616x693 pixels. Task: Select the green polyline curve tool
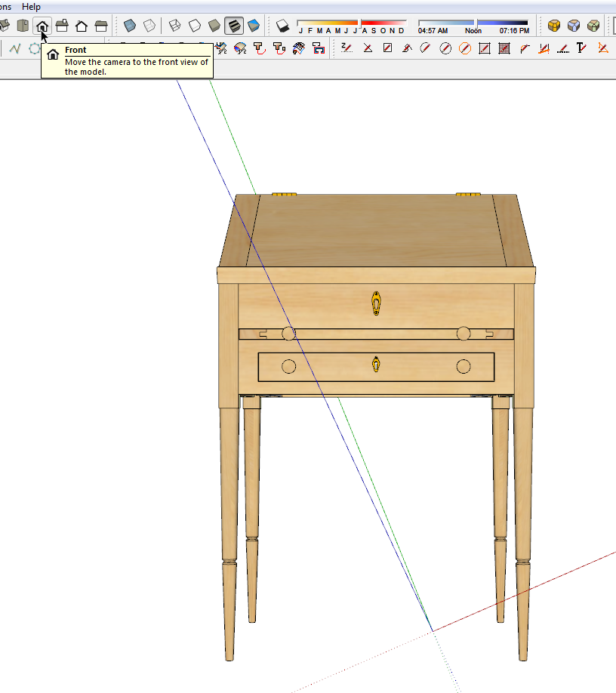pyautogui.click(x=15, y=48)
